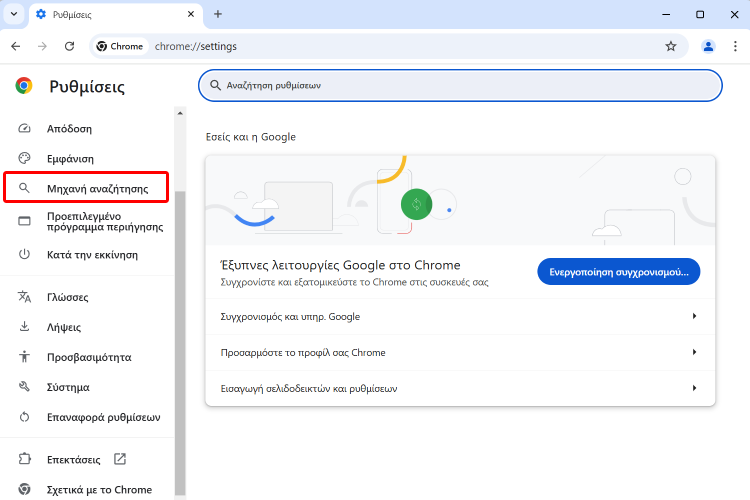Click the Σύστημα wrench icon

click(x=24, y=387)
